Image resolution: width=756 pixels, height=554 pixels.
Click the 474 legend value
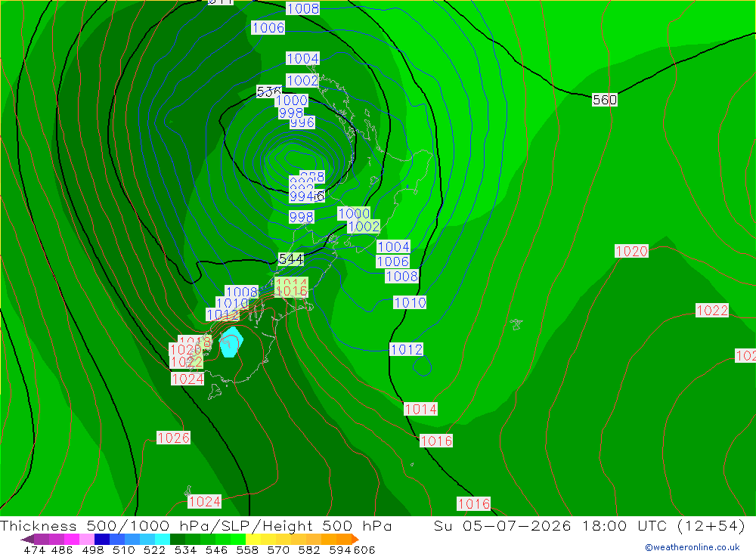click(x=34, y=549)
